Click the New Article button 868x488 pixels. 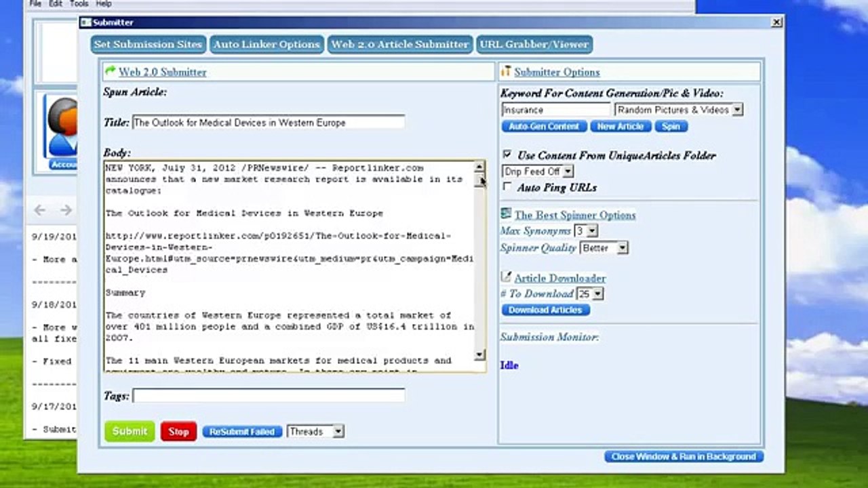pyautogui.click(x=620, y=127)
